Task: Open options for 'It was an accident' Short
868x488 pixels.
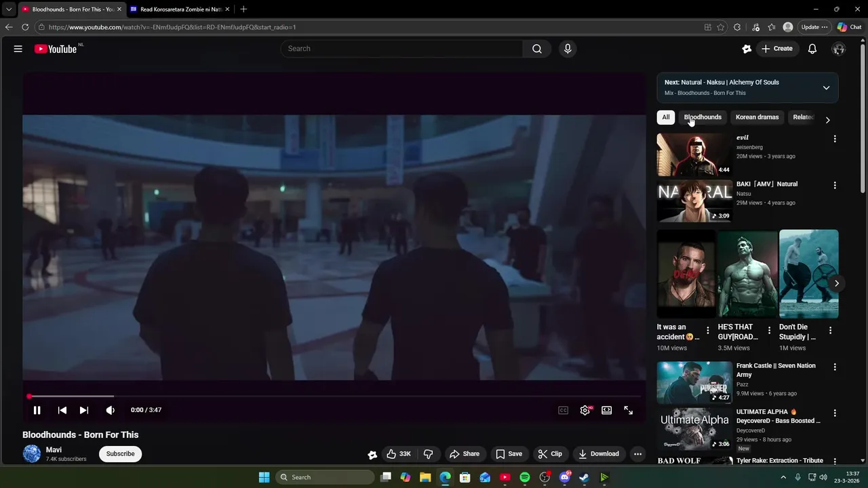Action: 708,331
